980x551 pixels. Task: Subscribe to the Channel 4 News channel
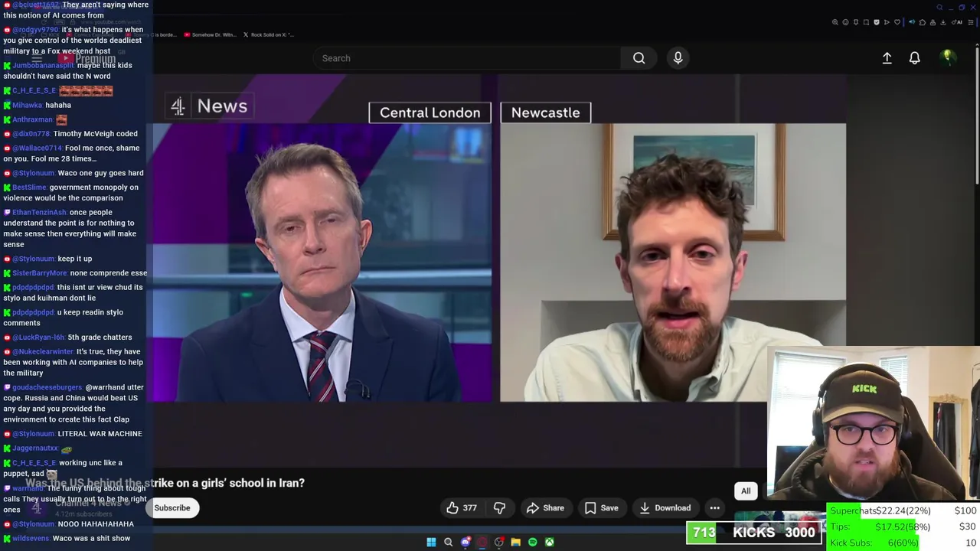coord(172,508)
